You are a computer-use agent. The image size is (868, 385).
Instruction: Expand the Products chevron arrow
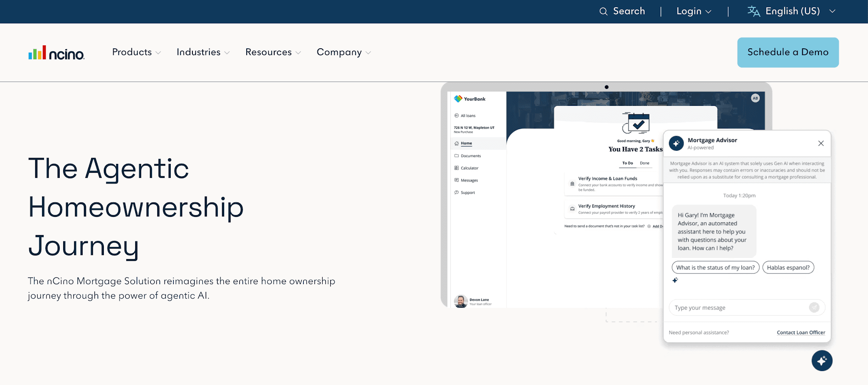pos(158,53)
